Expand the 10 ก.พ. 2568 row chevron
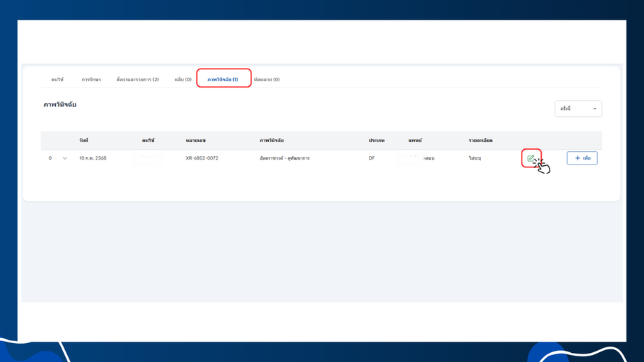The image size is (644, 362). (64, 158)
